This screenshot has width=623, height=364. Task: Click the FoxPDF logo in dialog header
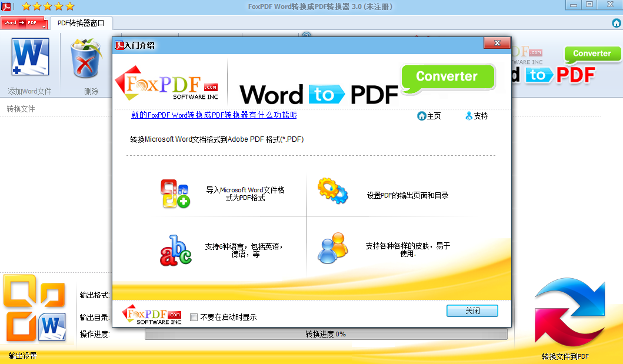point(166,84)
